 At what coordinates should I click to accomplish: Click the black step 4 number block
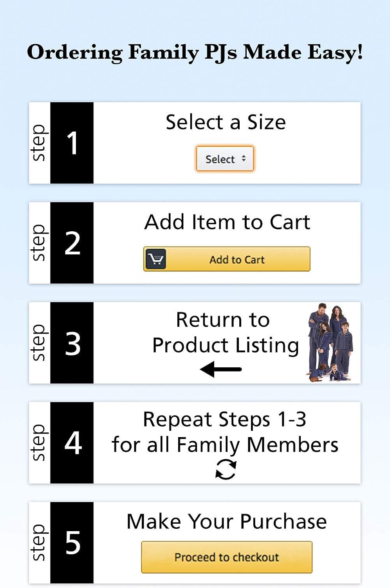point(72,443)
